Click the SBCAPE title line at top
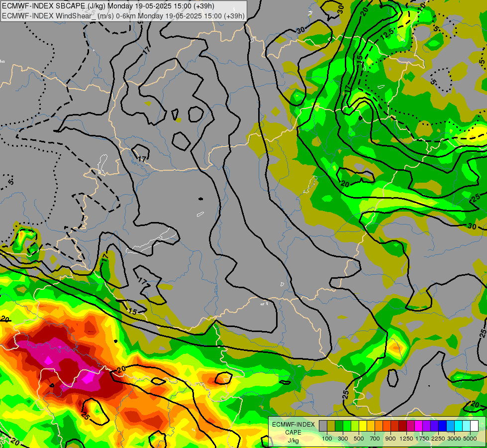 point(108,6)
